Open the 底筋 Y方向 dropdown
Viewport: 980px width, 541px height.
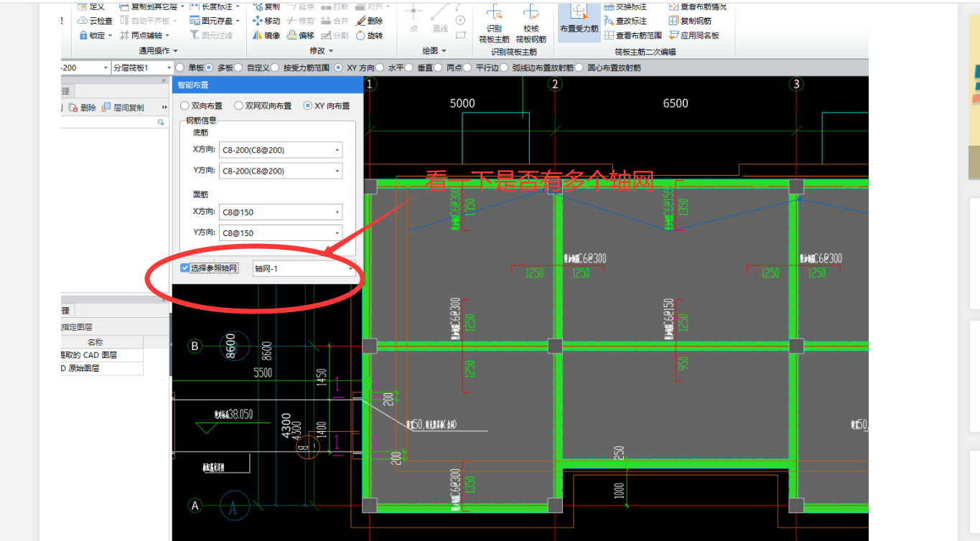tap(280, 171)
